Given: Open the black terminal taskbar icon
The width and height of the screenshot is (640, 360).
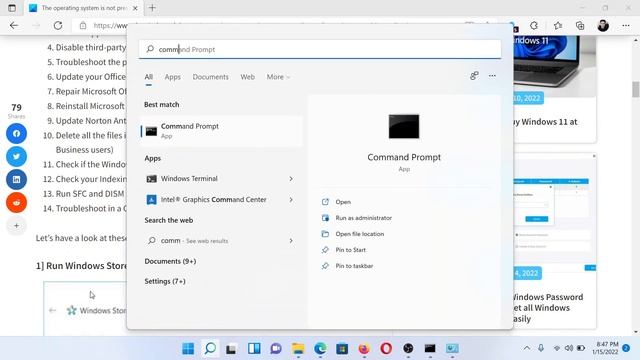Looking at the screenshot, I should [x=430, y=349].
